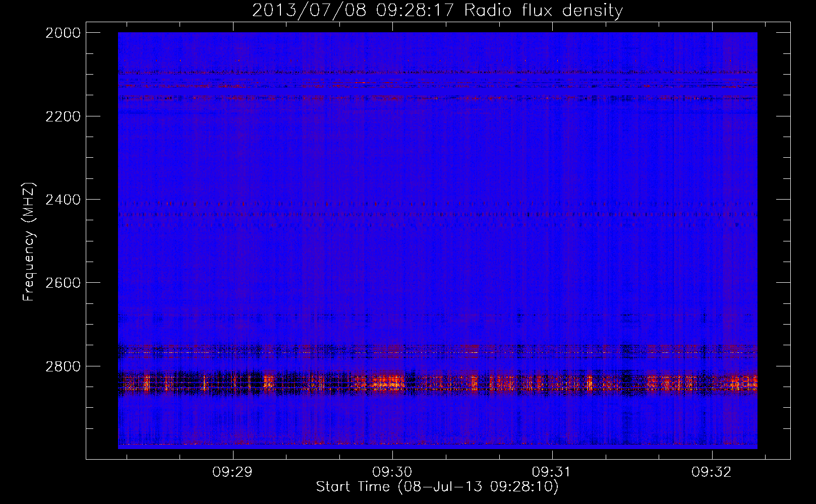Click the 09:32 time tick label
Viewport: 816px width, 504px height.
[712, 472]
